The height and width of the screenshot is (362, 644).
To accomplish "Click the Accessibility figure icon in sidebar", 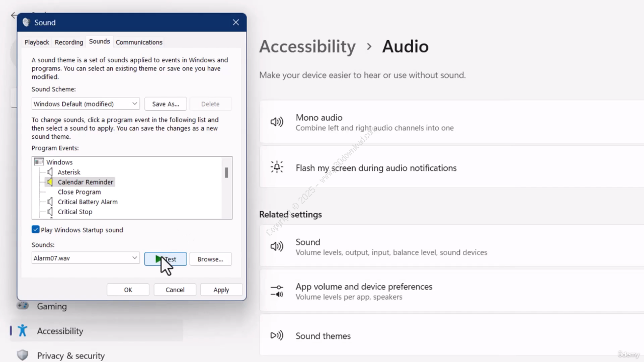I will coord(23,331).
